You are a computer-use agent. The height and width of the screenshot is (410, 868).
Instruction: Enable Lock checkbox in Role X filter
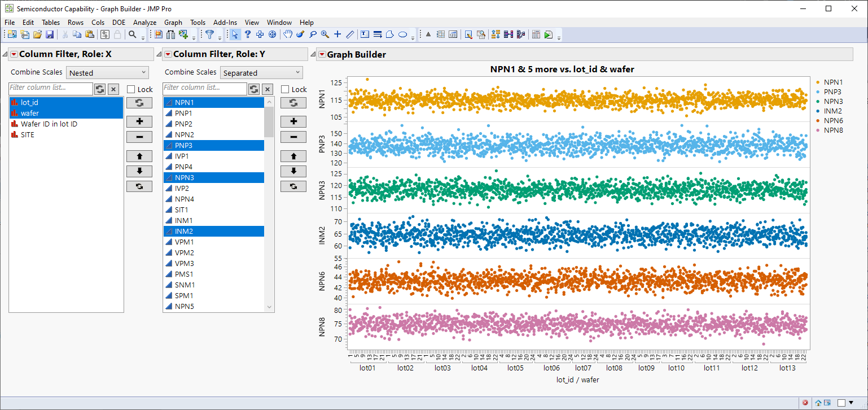pos(131,89)
